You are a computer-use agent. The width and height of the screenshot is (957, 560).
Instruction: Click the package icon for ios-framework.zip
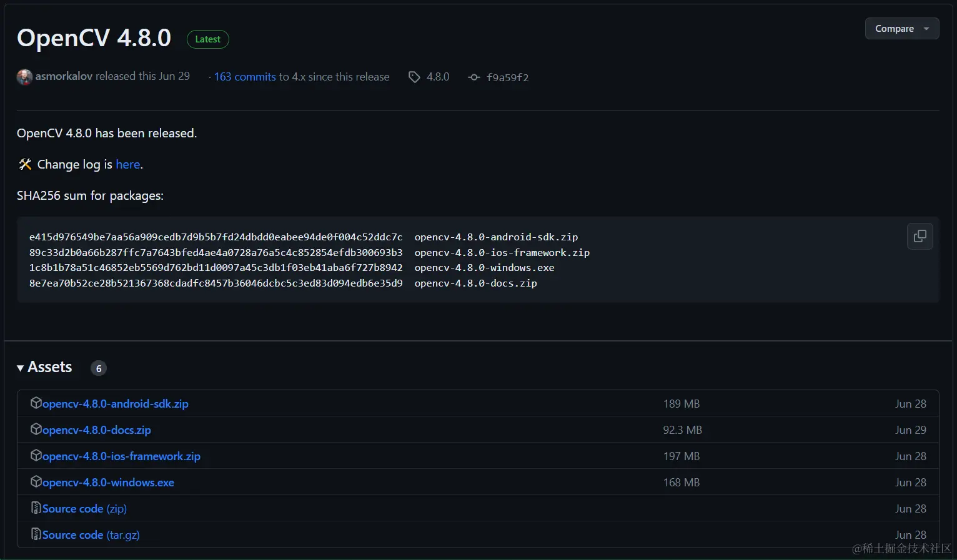(36, 455)
